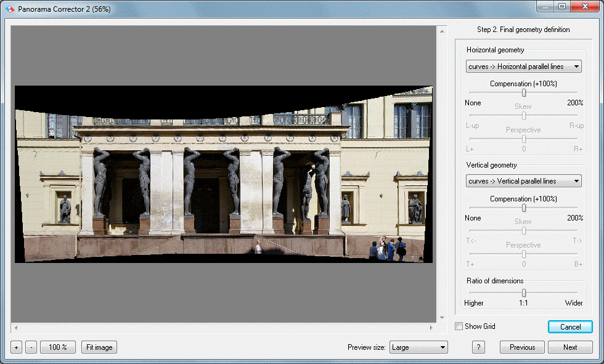604x364 pixels.
Task: Expand the Preview size dropdown
Action: click(418, 347)
